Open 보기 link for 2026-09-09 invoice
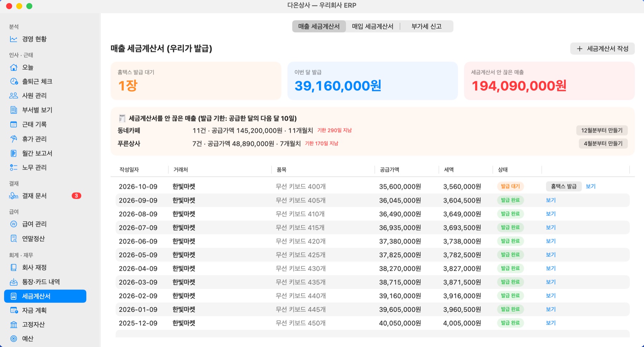Viewport: 644px width, 347px height. point(551,200)
